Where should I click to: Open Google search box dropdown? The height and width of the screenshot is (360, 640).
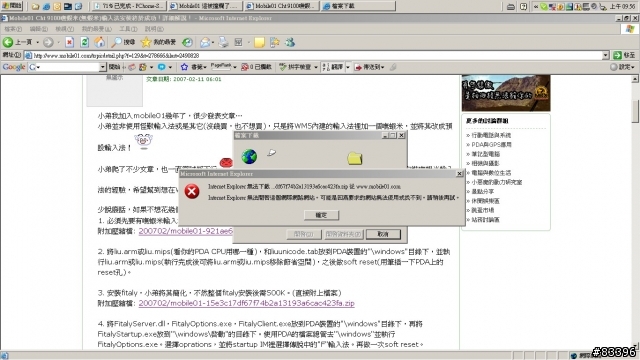click(102, 67)
